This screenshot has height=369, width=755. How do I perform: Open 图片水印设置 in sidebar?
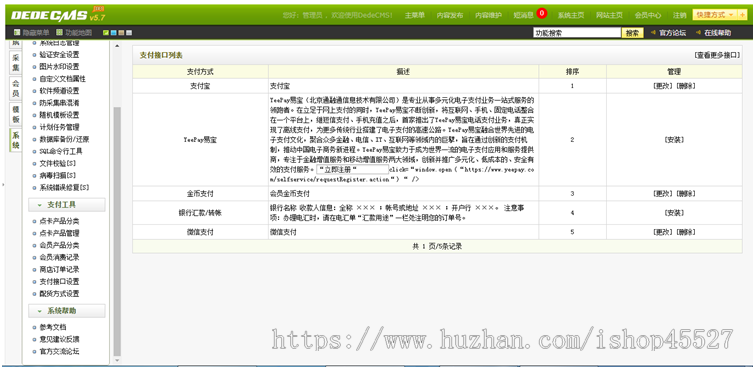pos(59,67)
